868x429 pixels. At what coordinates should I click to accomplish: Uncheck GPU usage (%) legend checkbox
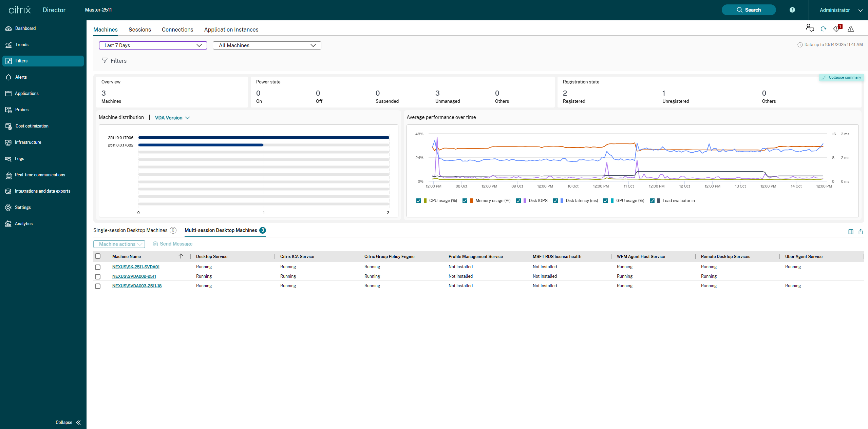pyautogui.click(x=606, y=201)
